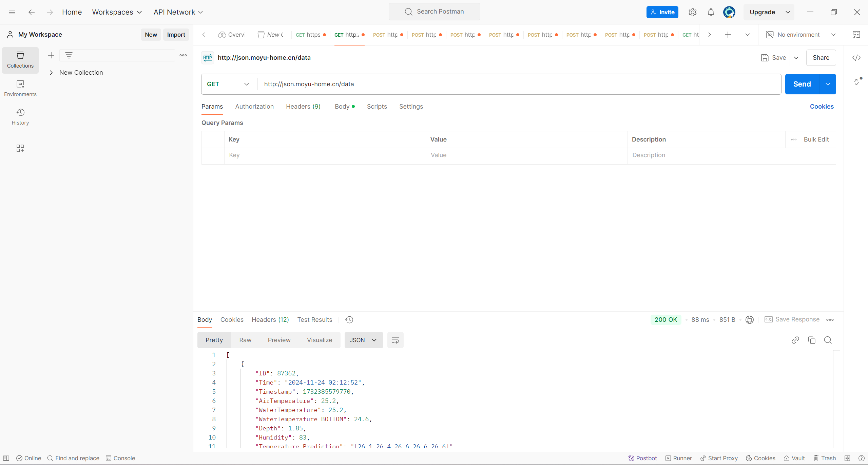This screenshot has height=465, width=868.
Task: Toggle word wrap in response
Action: pos(396,340)
